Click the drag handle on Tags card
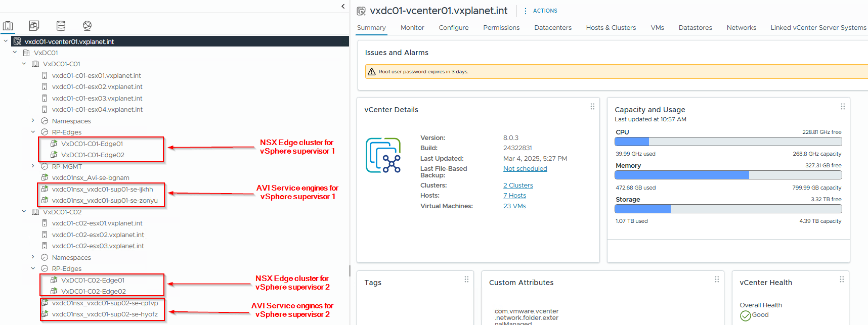The height and width of the screenshot is (325, 868). click(466, 280)
